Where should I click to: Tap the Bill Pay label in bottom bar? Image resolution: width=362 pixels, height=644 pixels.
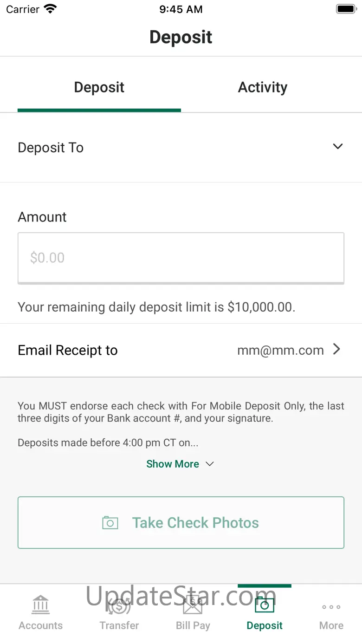(x=193, y=625)
